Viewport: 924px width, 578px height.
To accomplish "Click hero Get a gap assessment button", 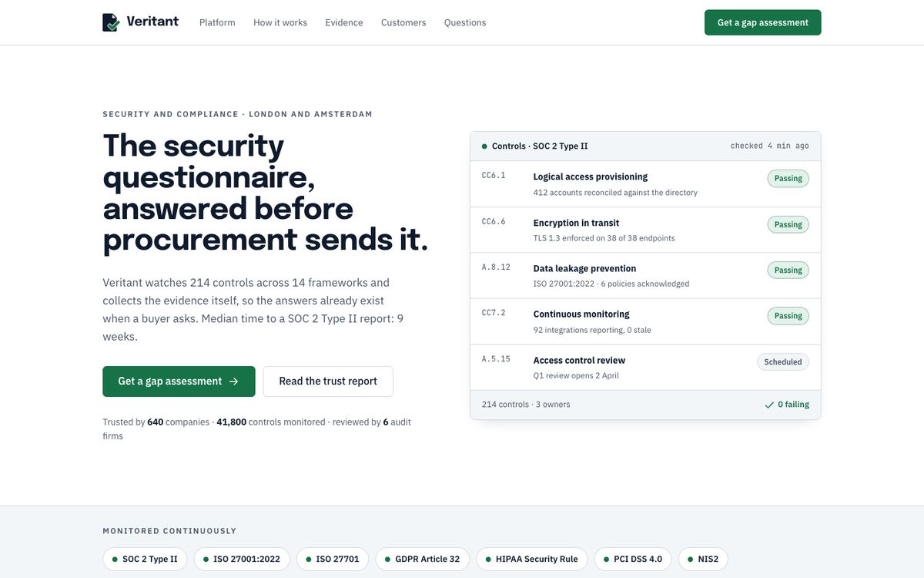I will tap(179, 381).
